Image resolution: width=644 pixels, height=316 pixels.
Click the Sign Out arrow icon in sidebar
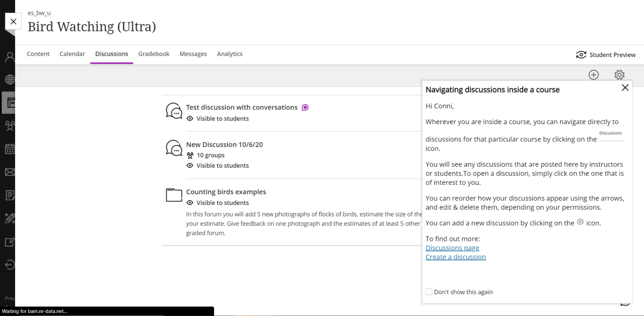(10, 264)
